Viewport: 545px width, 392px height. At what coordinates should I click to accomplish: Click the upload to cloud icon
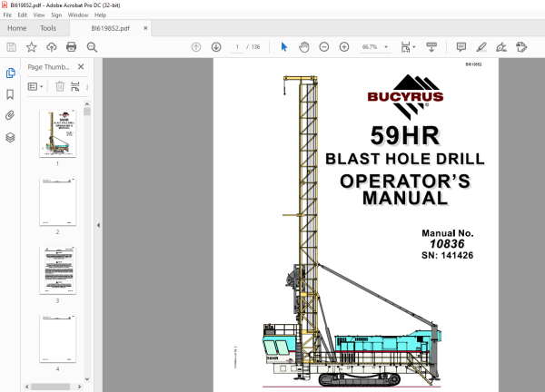pyautogui.click(x=52, y=47)
